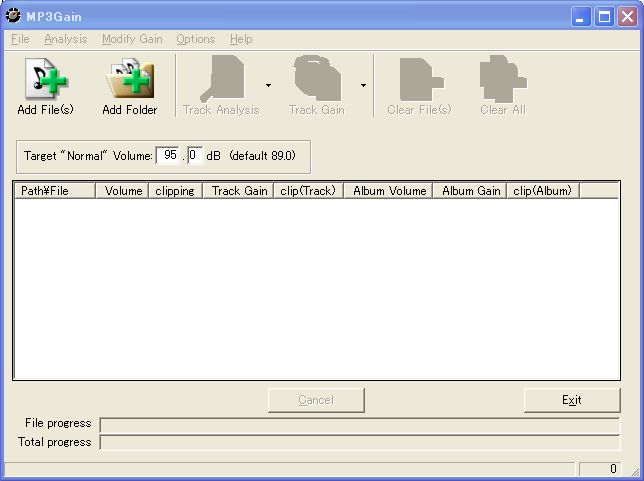Click the MP3Gain title bar app icon

point(13,16)
